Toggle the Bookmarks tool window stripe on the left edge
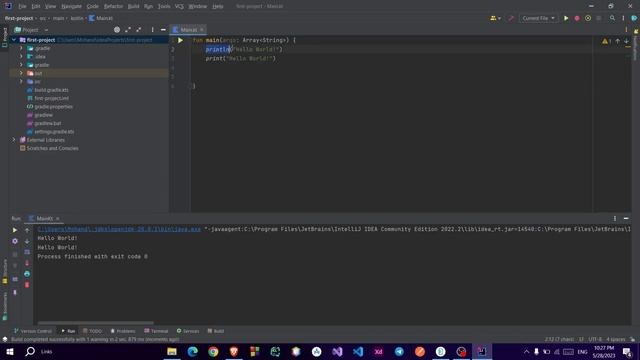 pos(4,305)
